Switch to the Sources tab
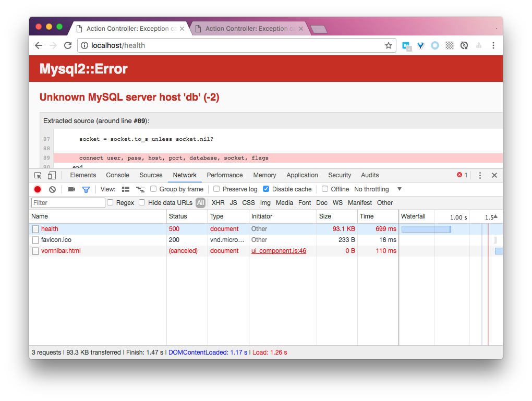This screenshot has height=401, width=532. [151, 175]
